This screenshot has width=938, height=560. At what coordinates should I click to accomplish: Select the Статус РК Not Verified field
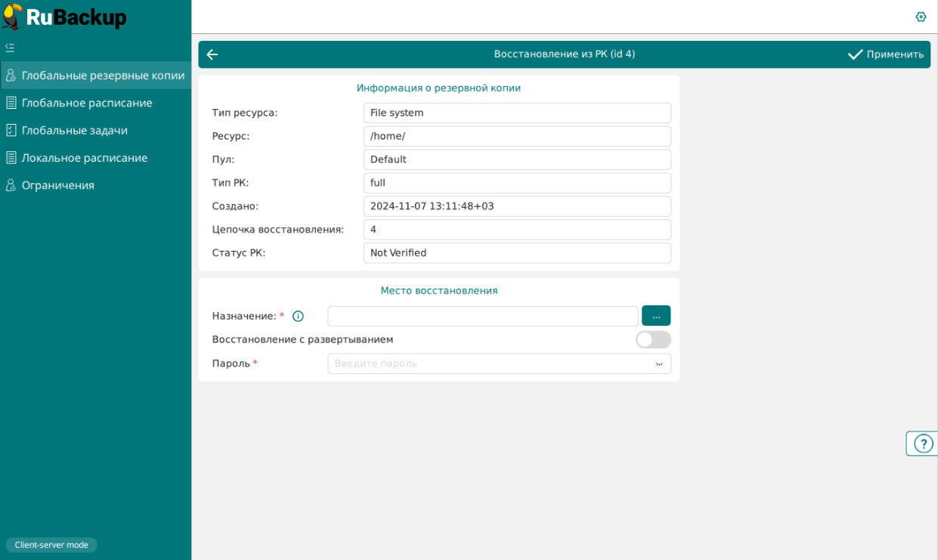517,253
